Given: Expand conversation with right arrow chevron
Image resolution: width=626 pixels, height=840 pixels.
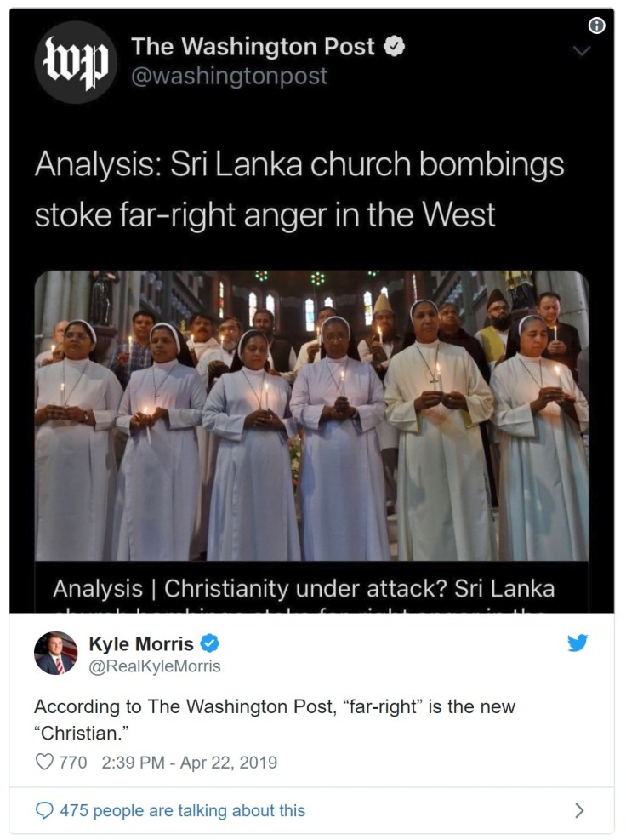Looking at the screenshot, I should [x=579, y=810].
